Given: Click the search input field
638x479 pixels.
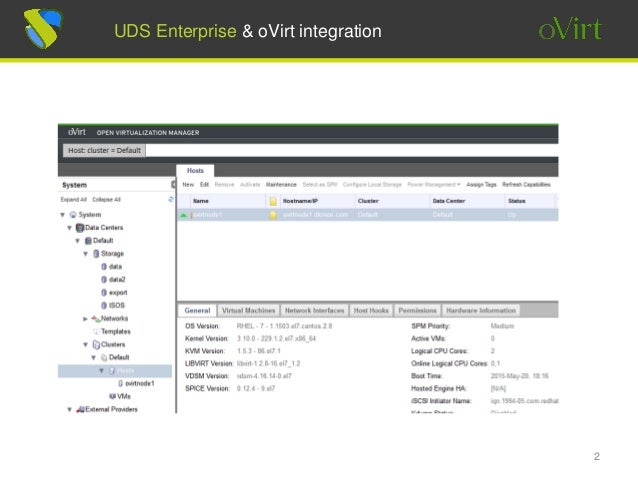Looking at the screenshot, I should 352,150.
